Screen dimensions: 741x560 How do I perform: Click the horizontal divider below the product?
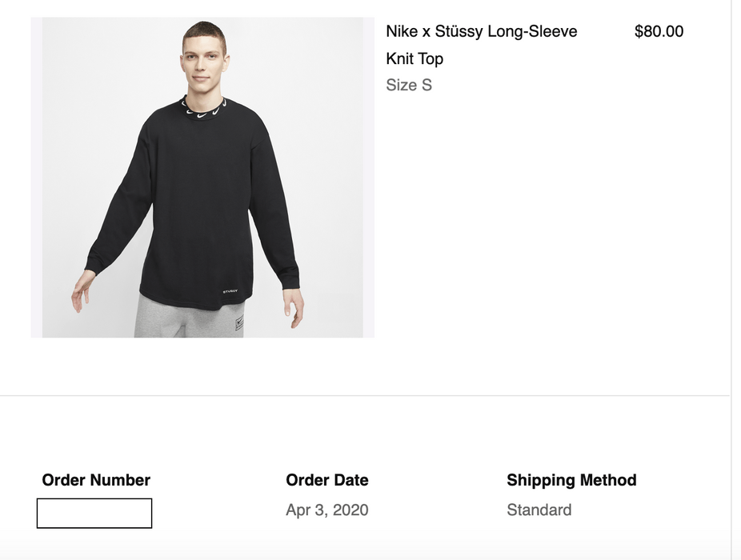(365, 395)
